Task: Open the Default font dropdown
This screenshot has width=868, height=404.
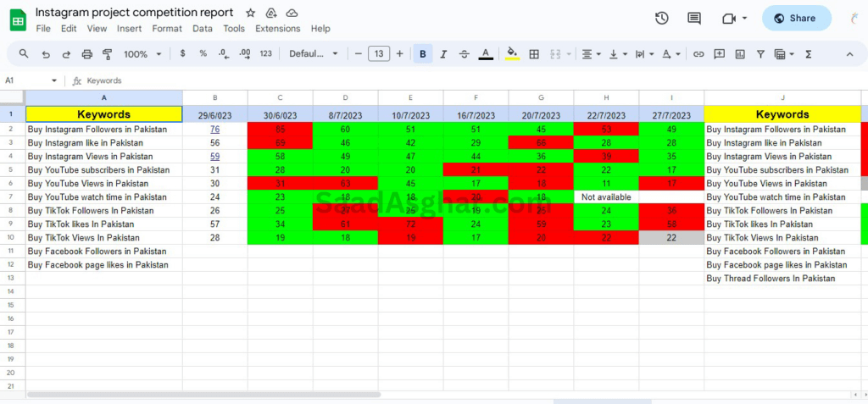Action: [x=314, y=53]
